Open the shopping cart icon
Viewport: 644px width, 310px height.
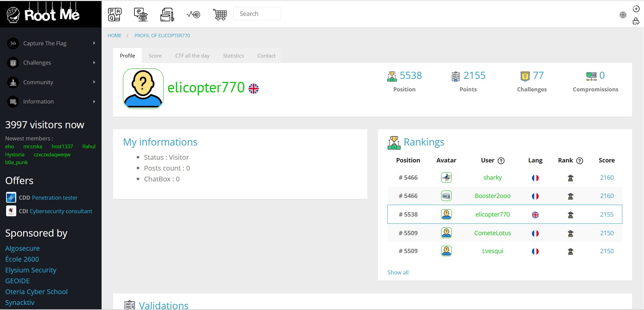pyautogui.click(x=220, y=14)
